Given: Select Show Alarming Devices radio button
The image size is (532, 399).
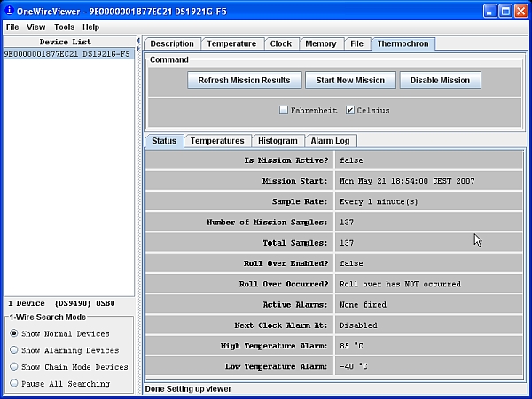Looking at the screenshot, I should tap(14, 350).
